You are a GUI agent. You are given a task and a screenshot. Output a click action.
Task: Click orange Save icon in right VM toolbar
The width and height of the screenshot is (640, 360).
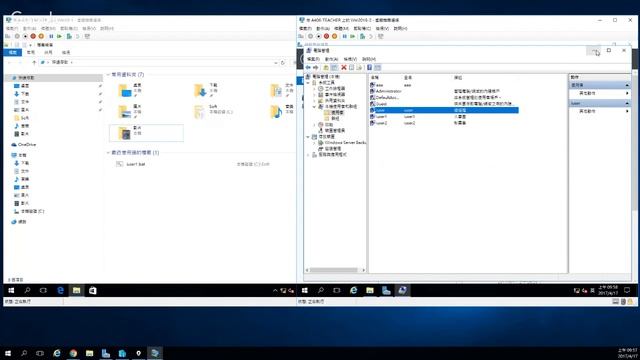pyautogui.click(x=335, y=36)
